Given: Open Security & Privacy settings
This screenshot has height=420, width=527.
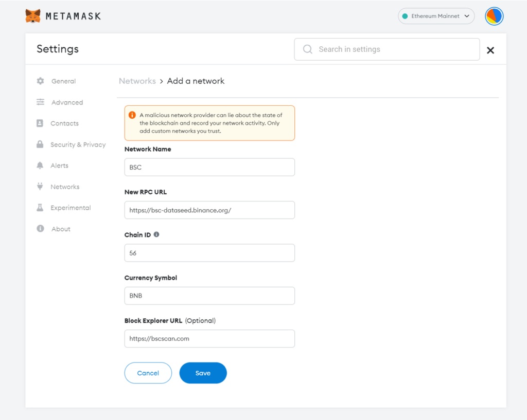Looking at the screenshot, I should [78, 144].
